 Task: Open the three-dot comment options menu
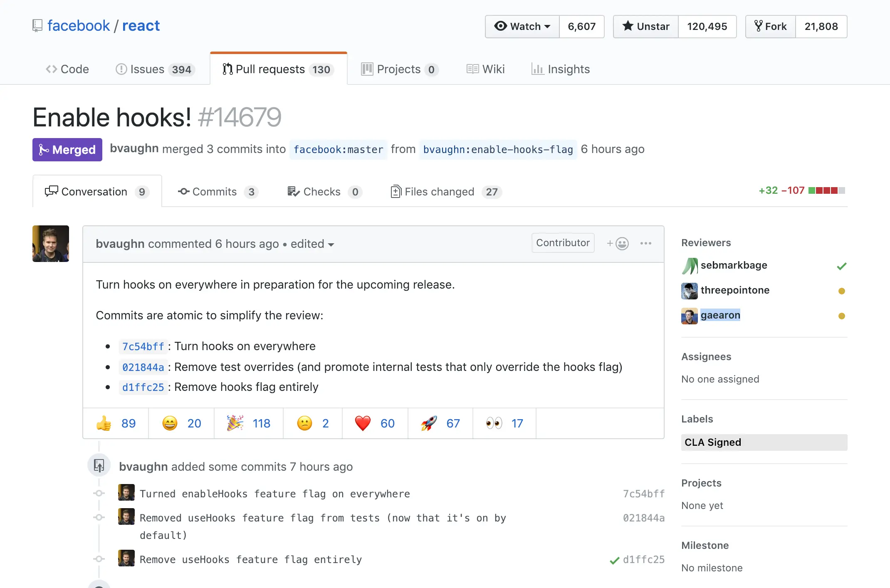645,243
